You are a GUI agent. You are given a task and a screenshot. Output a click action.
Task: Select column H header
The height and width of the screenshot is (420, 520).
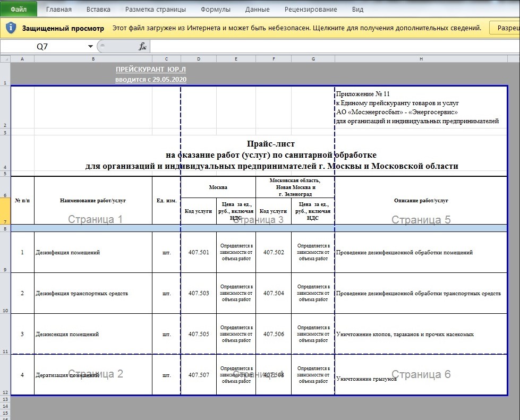point(421,59)
